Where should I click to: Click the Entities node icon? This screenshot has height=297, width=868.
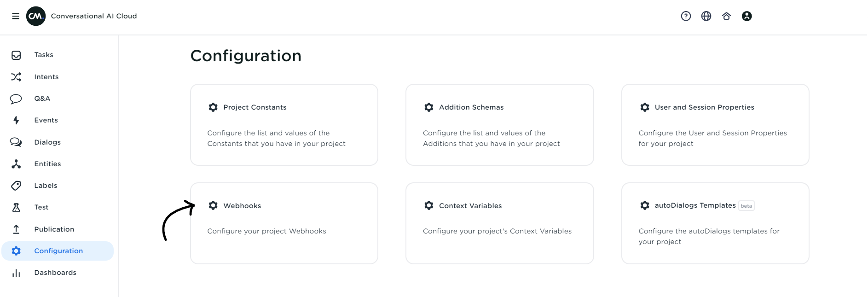coord(16,164)
